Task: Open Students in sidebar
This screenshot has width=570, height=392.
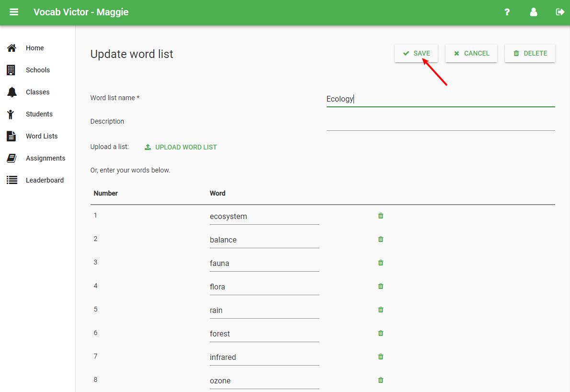Action: click(39, 114)
